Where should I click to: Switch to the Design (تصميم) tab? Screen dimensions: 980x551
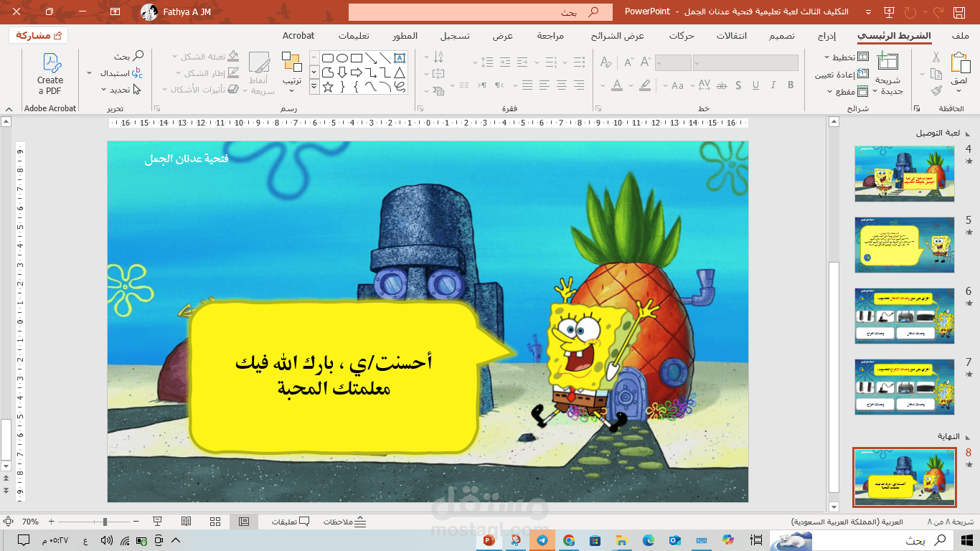pos(783,36)
